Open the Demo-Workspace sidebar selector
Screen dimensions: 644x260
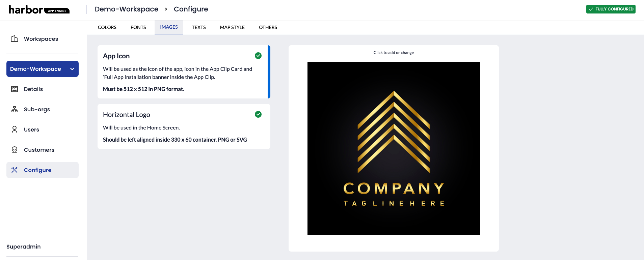pyautogui.click(x=36, y=69)
